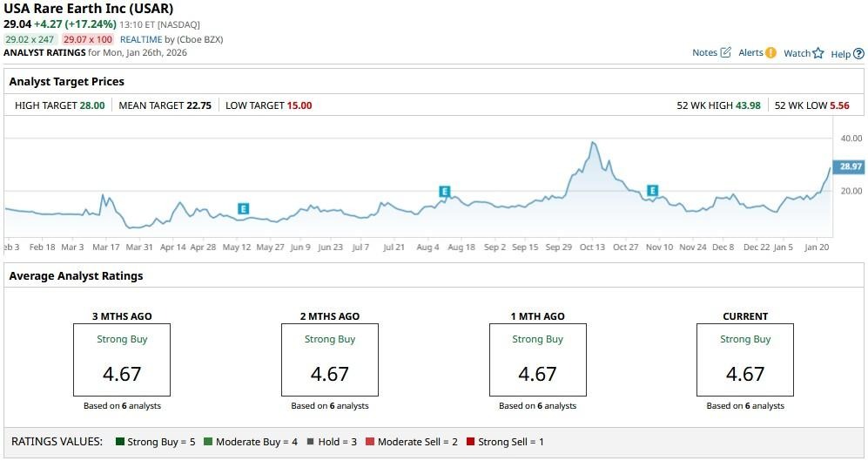
Task: Click the 20.00 price axis label
Action: tap(851, 191)
